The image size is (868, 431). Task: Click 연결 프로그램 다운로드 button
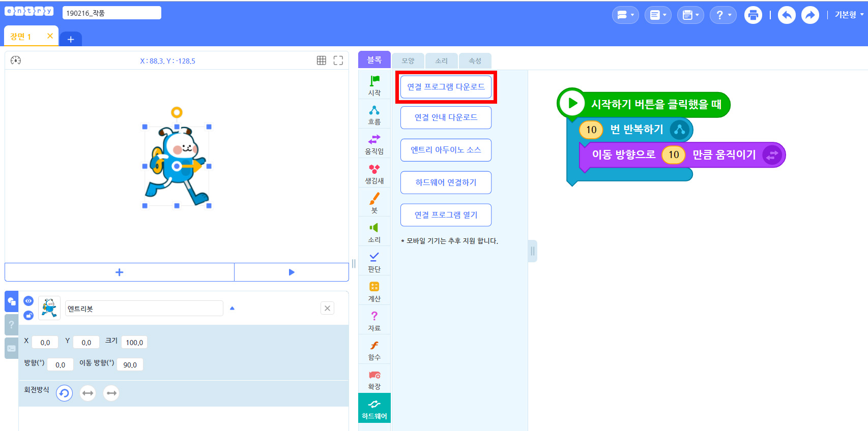tap(446, 87)
